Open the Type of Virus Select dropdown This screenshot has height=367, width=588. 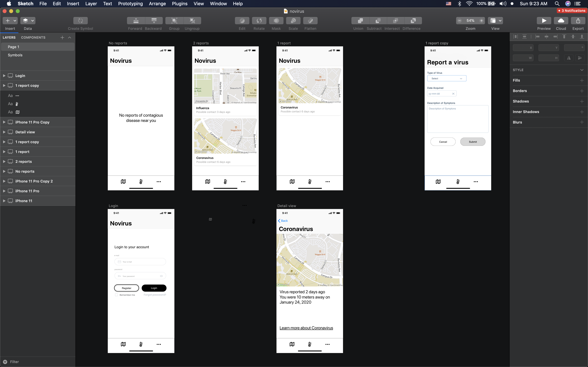point(447,78)
